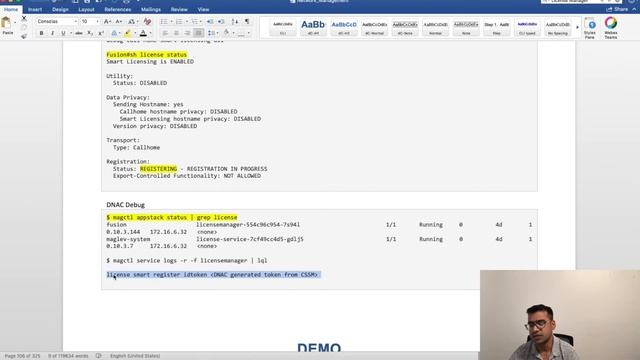Center align text

pyautogui.click(x=176, y=33)
